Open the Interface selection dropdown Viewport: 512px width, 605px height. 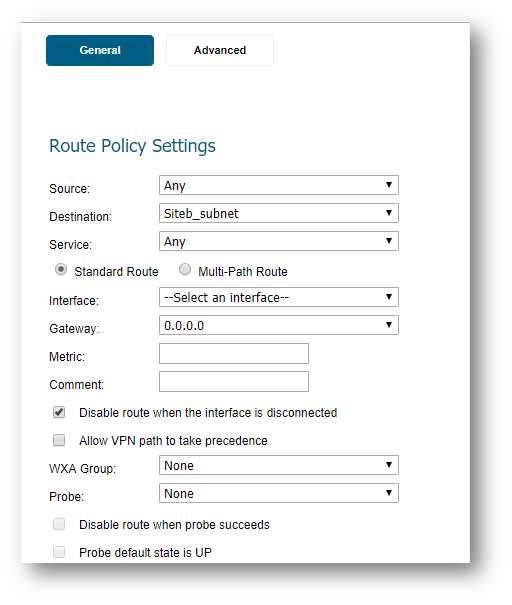[279, 297]
